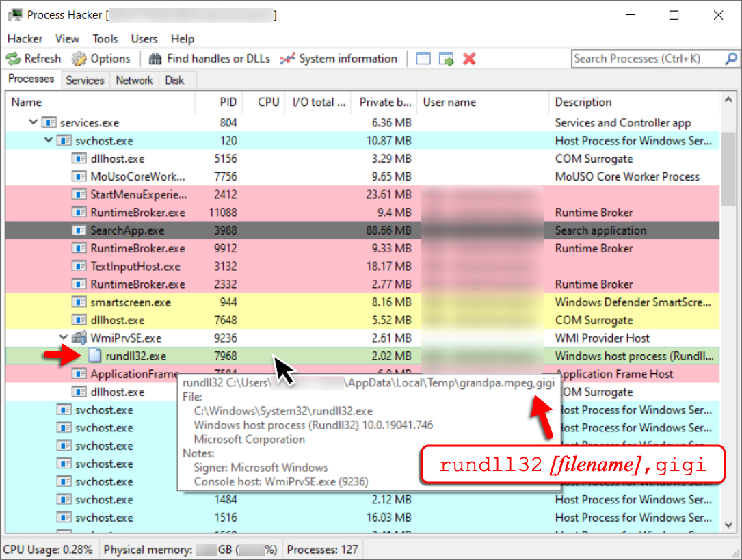This screenshot has width=742, height=560.
Task: Click the SearchApp.exe process icon
Action: [x=79, y=231]
